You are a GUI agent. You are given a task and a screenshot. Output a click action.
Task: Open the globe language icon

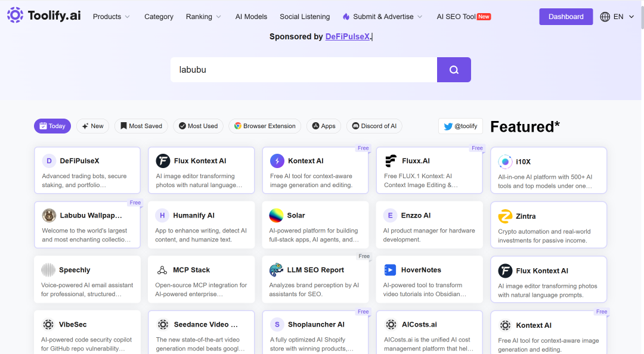[x=605, y=17]
